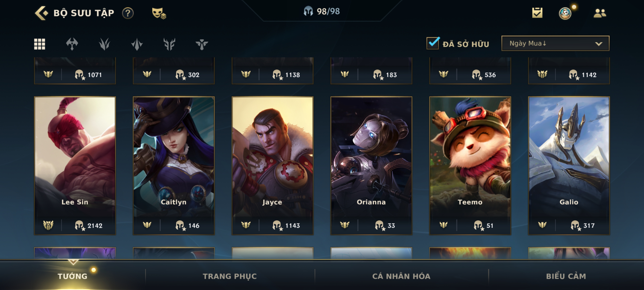Switch to the Trang Phục tab
Screen dimensions: 644x290
229,276
